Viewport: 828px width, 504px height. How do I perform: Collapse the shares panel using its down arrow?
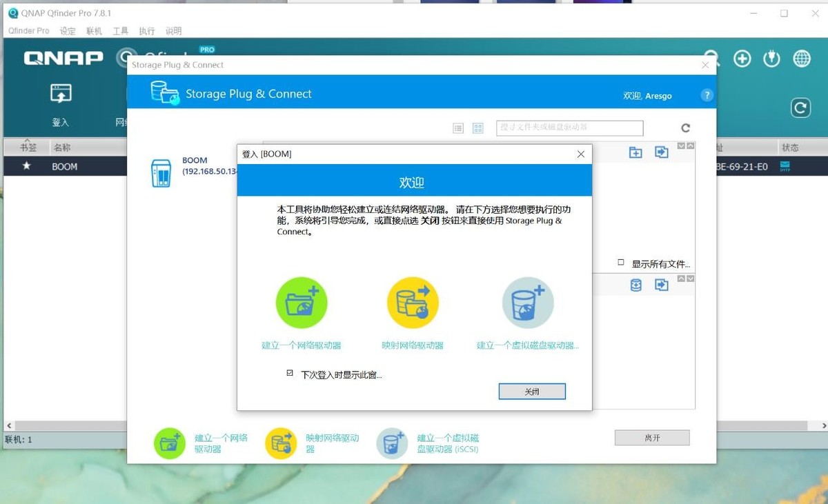click(682, 145)
